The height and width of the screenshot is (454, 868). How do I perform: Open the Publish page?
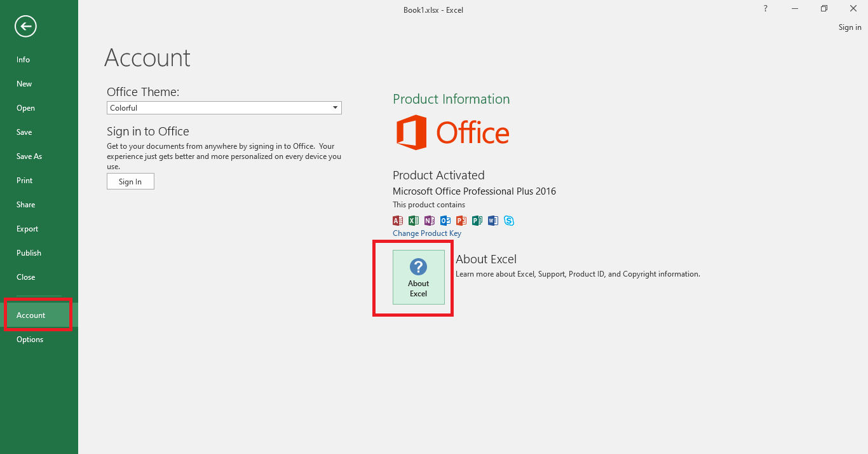click(39, 253)
